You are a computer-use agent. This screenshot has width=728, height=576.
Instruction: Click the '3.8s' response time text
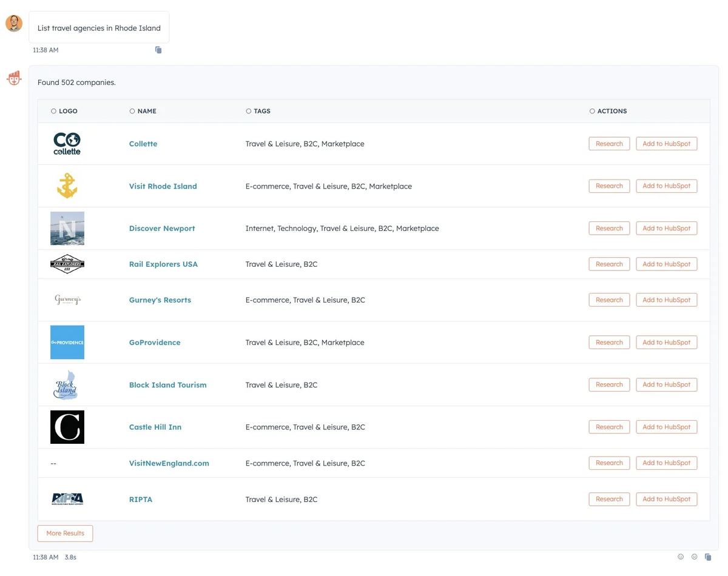click(70, 557)
